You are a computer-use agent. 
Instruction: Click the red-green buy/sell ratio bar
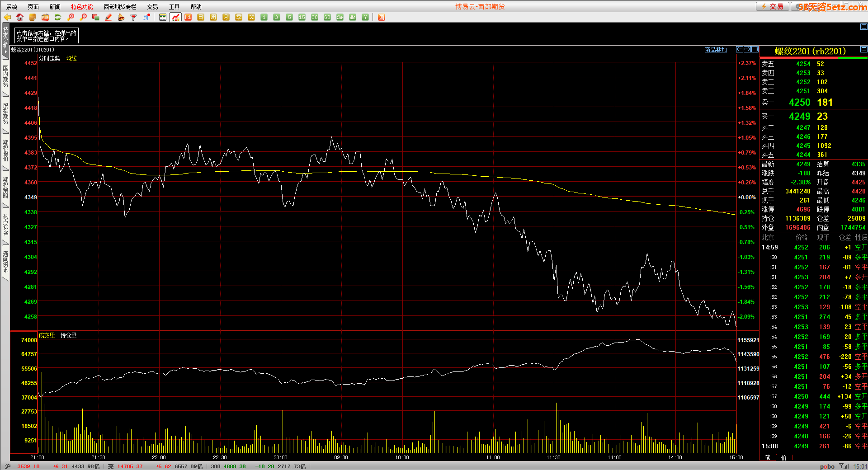[813, 58]
